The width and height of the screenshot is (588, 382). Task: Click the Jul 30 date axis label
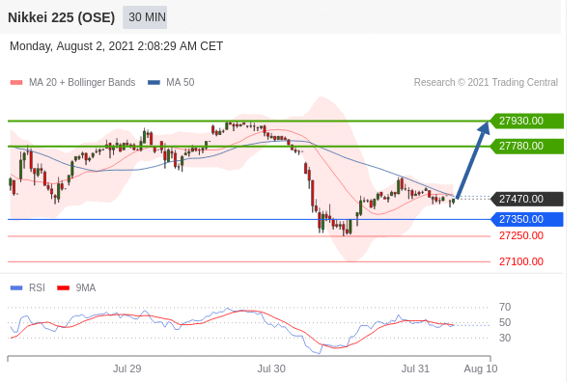click(271, 368)
